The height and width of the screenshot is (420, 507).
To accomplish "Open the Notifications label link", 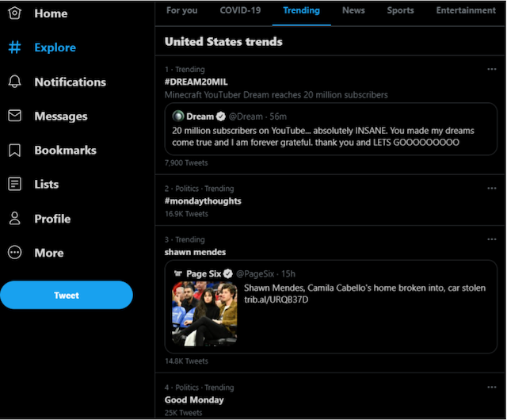I will [x=71, y=82].
